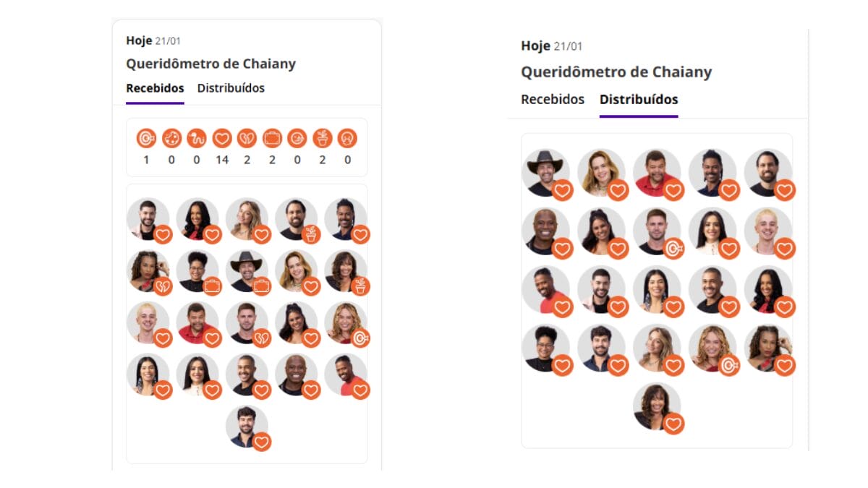Open the Recebidos tab in the right panel
The image size is (868, 488).
(x=553, y=99)
